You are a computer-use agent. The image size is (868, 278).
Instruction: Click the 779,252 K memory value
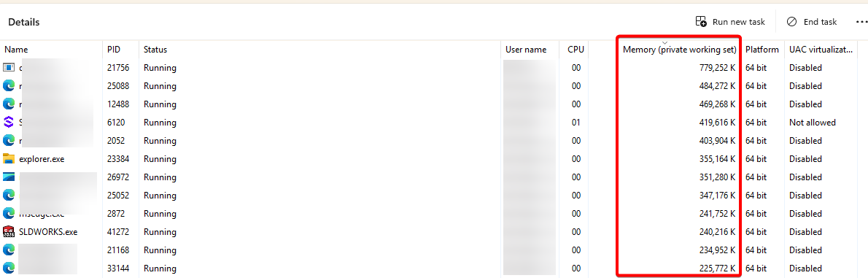click(718, 68)
